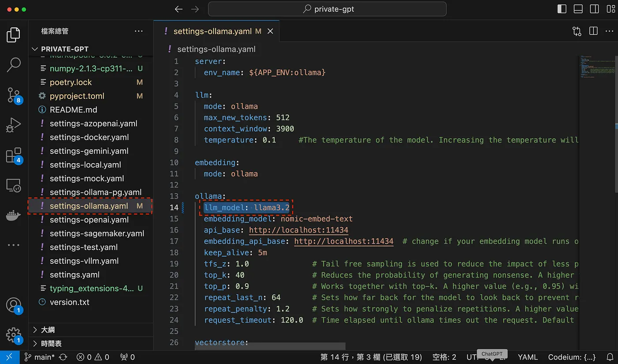This screenshot has height=364, width=618.
Task: Click the settings-ollama.yaml breadcrumb item
Action: (x=216, y=49)
